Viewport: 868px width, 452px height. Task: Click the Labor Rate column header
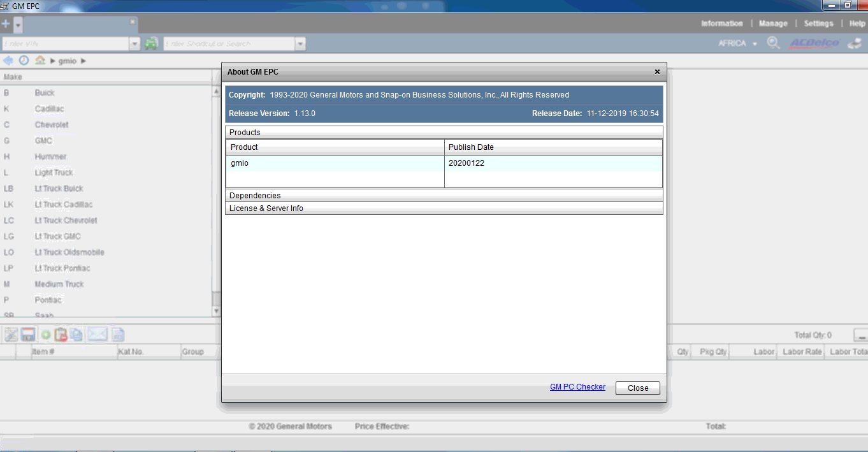coord(802,352)
